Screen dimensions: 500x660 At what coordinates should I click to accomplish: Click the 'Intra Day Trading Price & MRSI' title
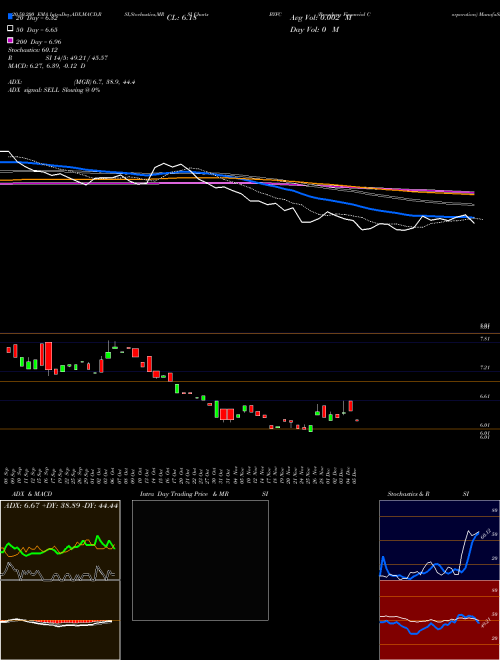205,494
